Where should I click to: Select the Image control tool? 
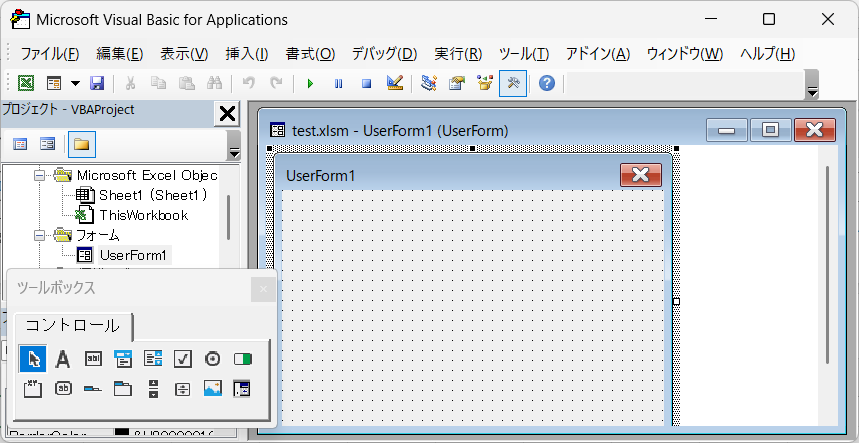pyautogui.click(x=213, y=388)
